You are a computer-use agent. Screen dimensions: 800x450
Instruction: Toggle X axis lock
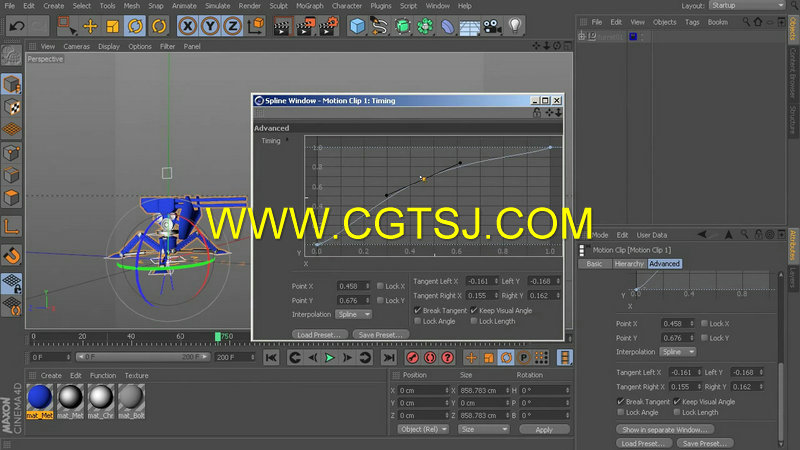[x=188, y=26]
